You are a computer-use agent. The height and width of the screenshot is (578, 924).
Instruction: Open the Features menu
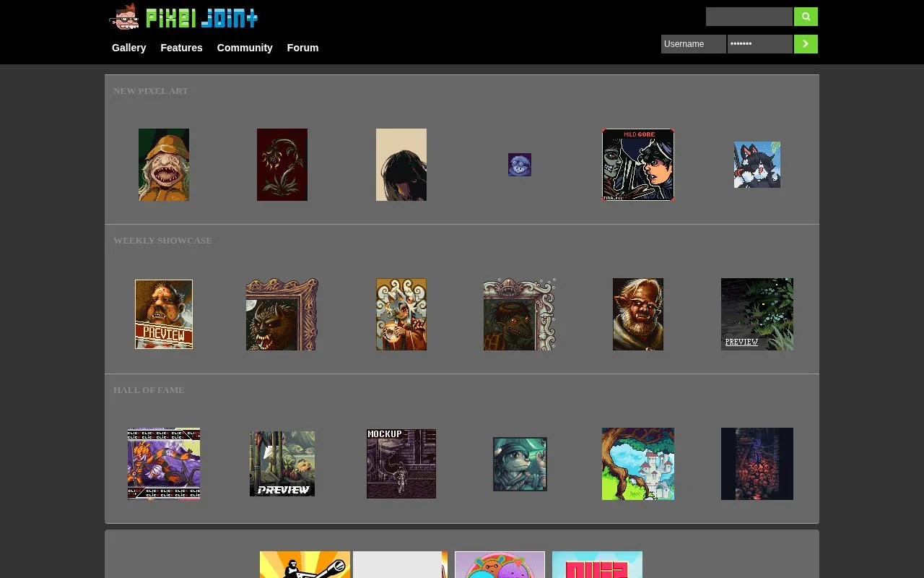click(x=181, y=48)
